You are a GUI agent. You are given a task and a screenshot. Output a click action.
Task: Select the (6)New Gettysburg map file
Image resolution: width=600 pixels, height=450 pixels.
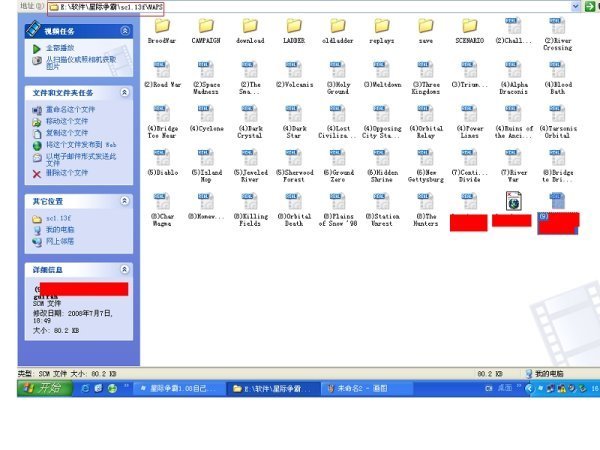point(426,166)
